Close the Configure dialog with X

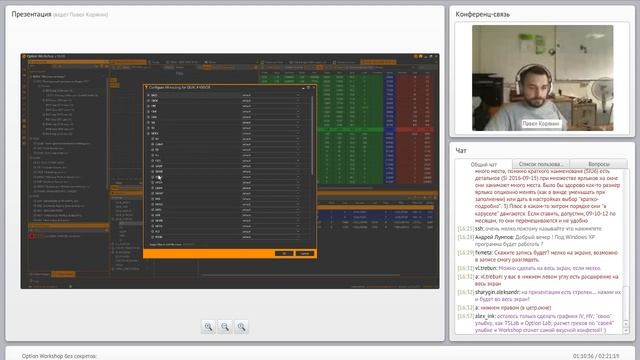313,87
